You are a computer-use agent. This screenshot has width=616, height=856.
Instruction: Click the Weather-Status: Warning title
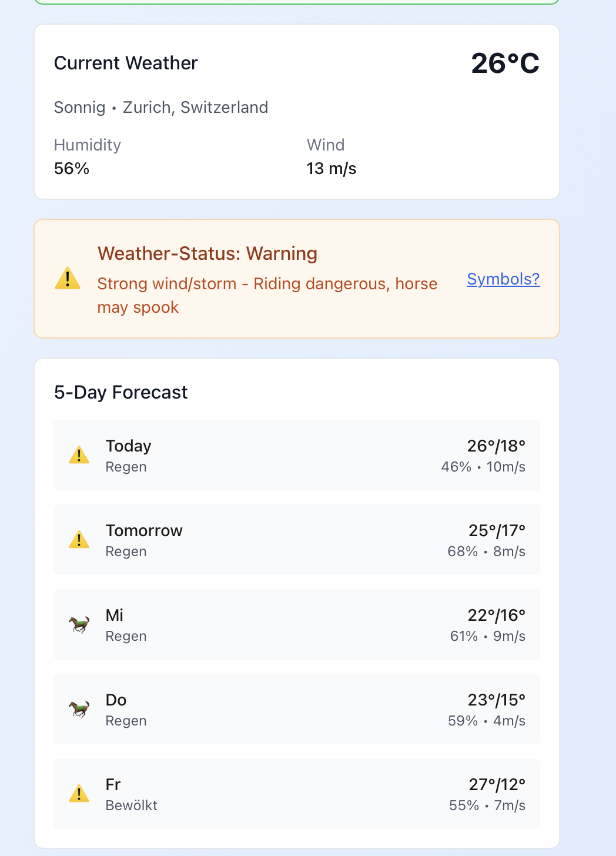[207, 253]
